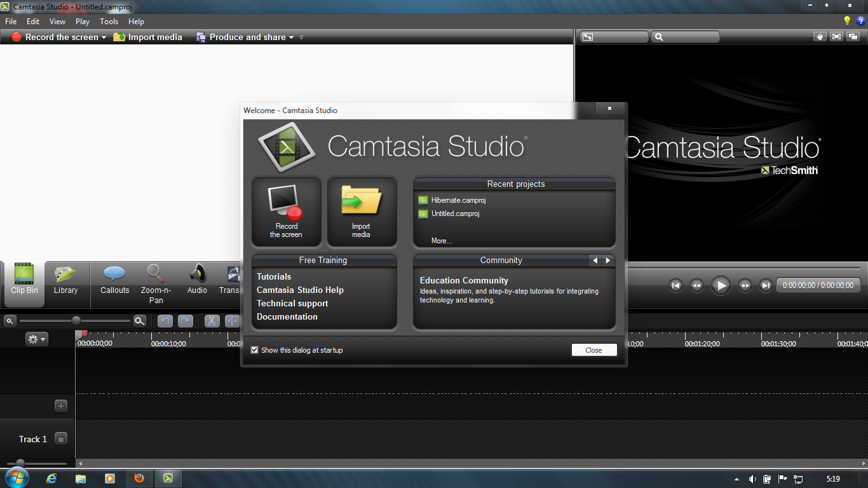Open the View menu
The image size is (868, 488).
click(57, 22)
